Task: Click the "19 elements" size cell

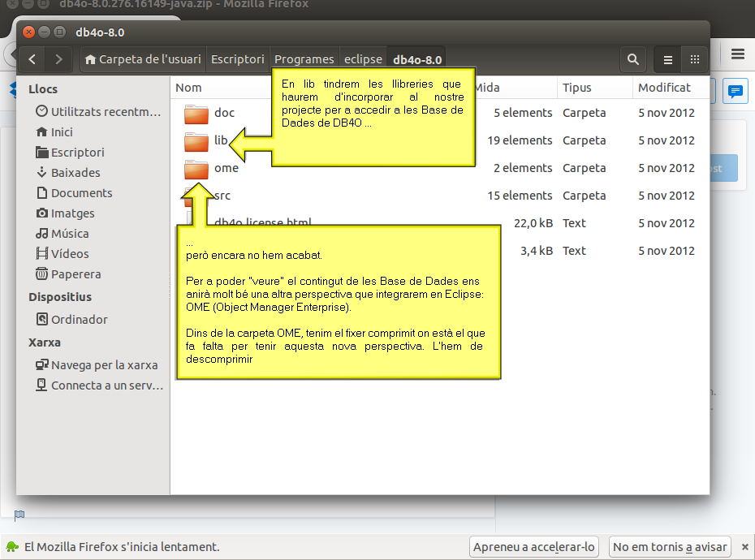Action: (x=520, y=140)
